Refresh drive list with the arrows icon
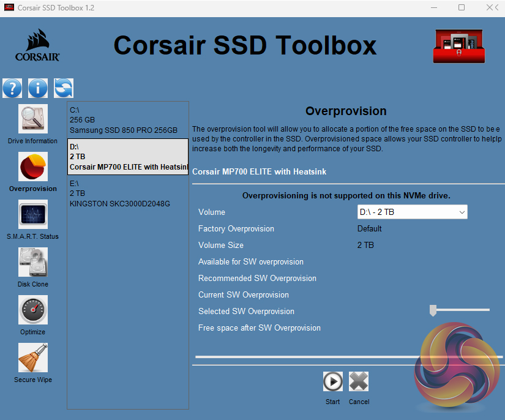 (x=64, y=88)
